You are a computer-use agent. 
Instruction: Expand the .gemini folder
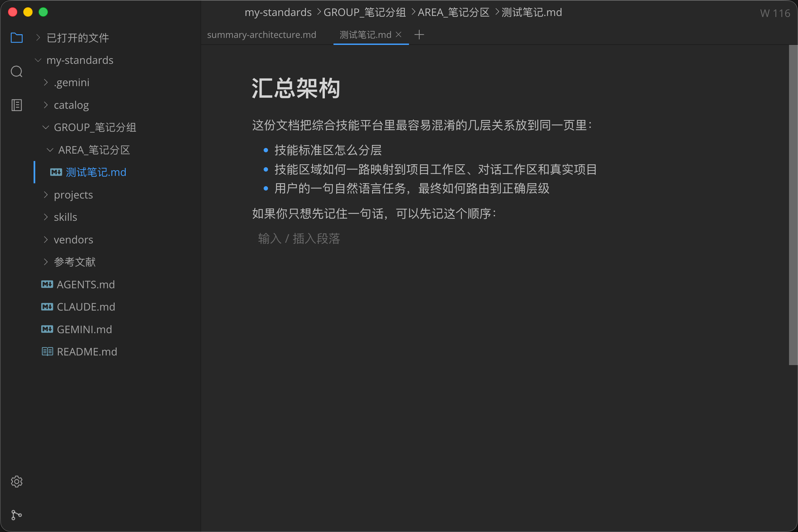click(46, 82)
